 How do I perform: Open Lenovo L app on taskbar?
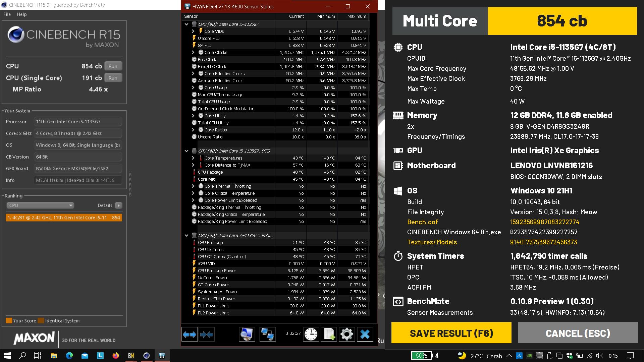[100, 356]
